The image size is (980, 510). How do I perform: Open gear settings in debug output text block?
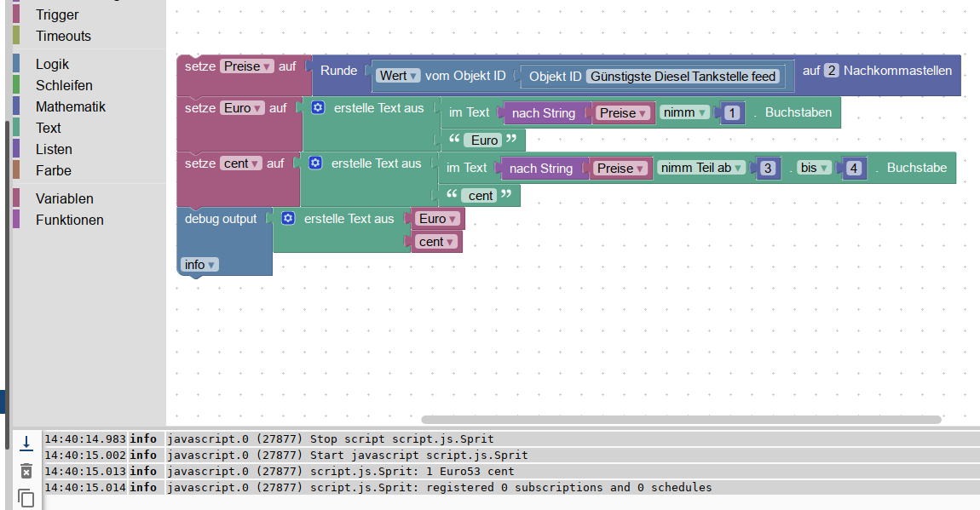coord(287,218)
